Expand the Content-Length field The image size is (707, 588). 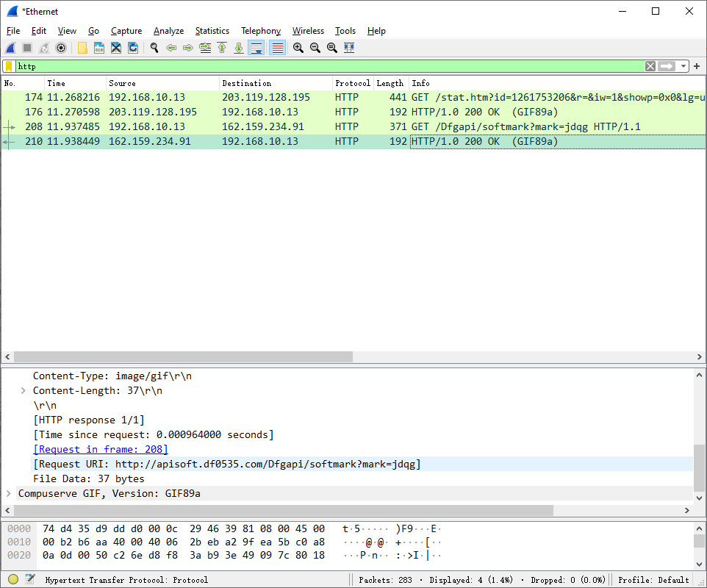pyautogui.click(x=23, y=390)
